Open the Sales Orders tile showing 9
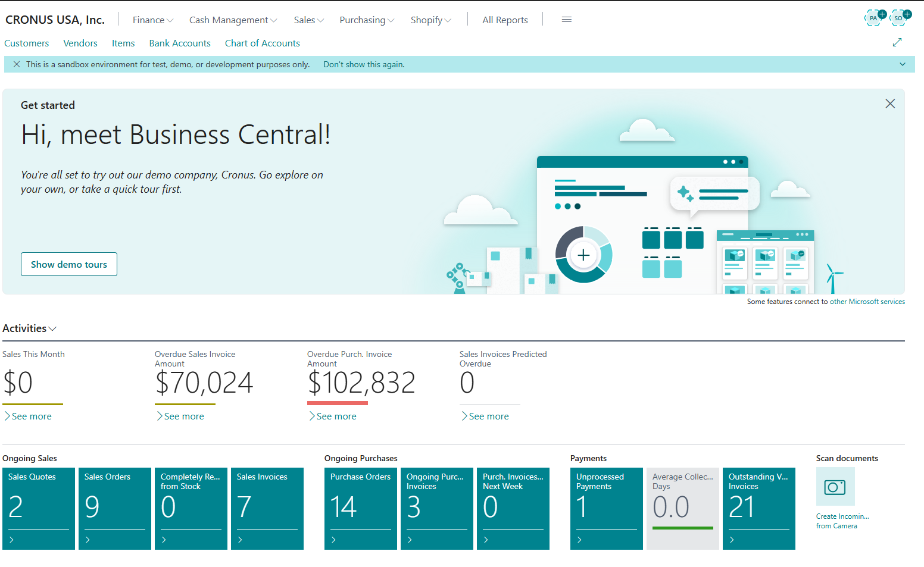The width and height of the screenshot is (924, 567). [114, 509]
